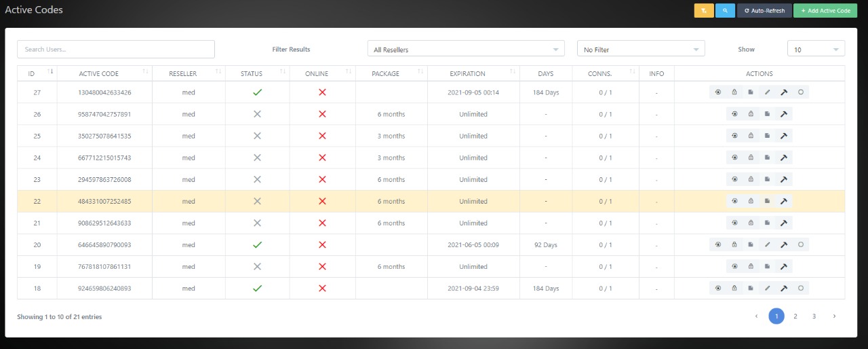Select active code 958747042757891

point(105,114)
